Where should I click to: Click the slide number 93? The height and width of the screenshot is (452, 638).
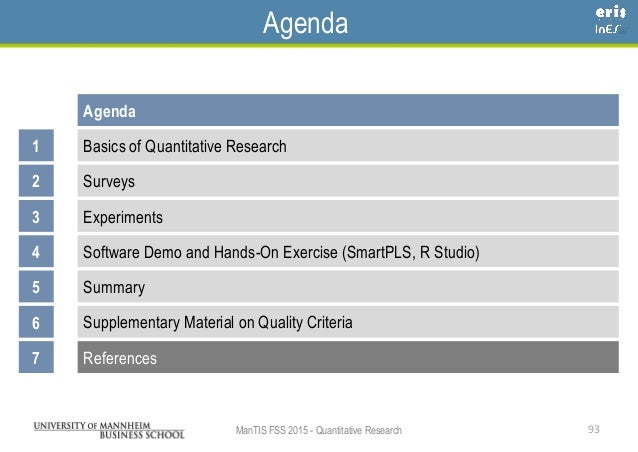594,429
